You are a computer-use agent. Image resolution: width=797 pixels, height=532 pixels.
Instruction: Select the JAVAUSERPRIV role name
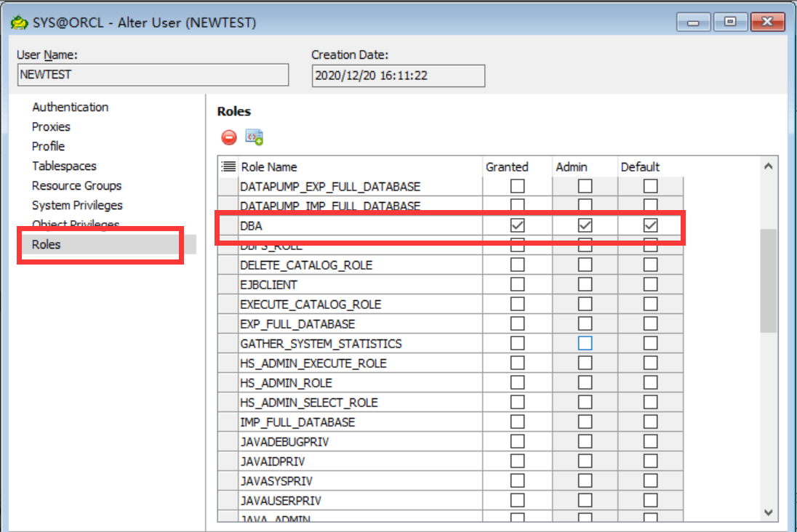tap(281, 501)
